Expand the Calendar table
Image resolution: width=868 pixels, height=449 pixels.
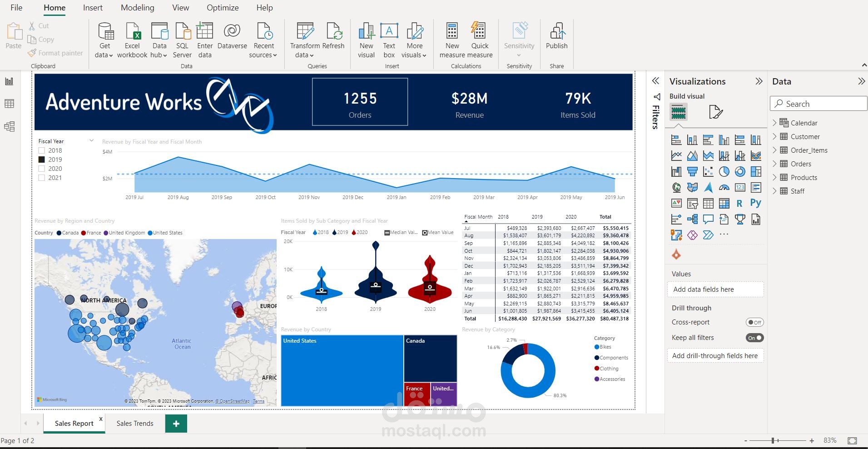(774, 123)
